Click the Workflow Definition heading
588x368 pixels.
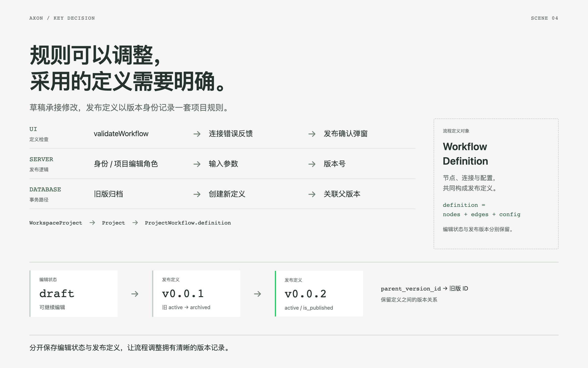pyautogui.click(x=465, y=154)
